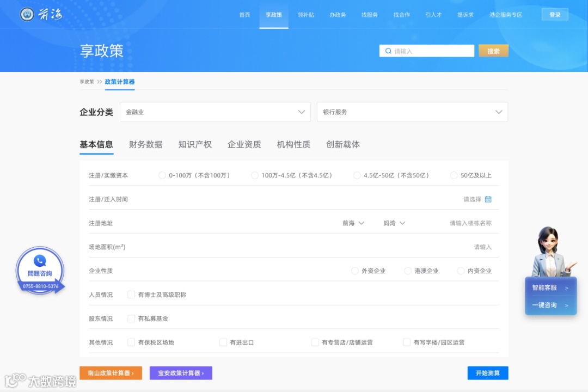The width and height of the screenshot is (588, 392).
Task: Open 智能客服 from floating panel
Action: (x=550, y=287)
